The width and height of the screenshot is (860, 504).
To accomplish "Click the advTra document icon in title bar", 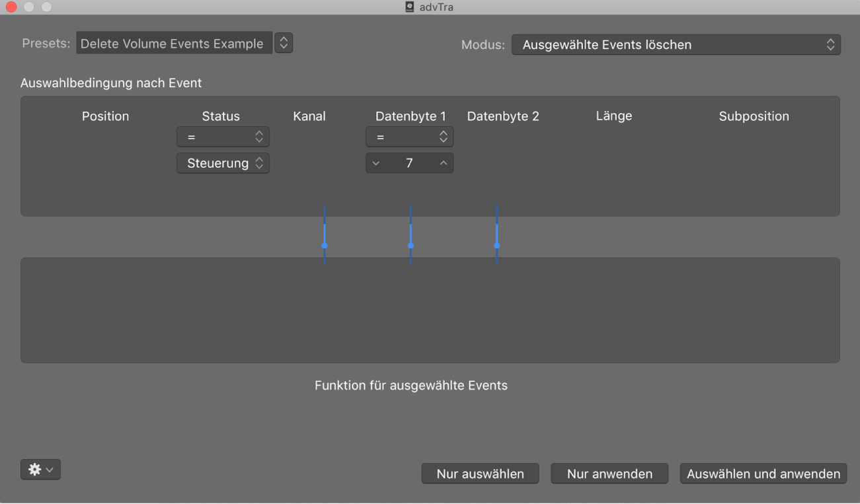I will [410, 7].
